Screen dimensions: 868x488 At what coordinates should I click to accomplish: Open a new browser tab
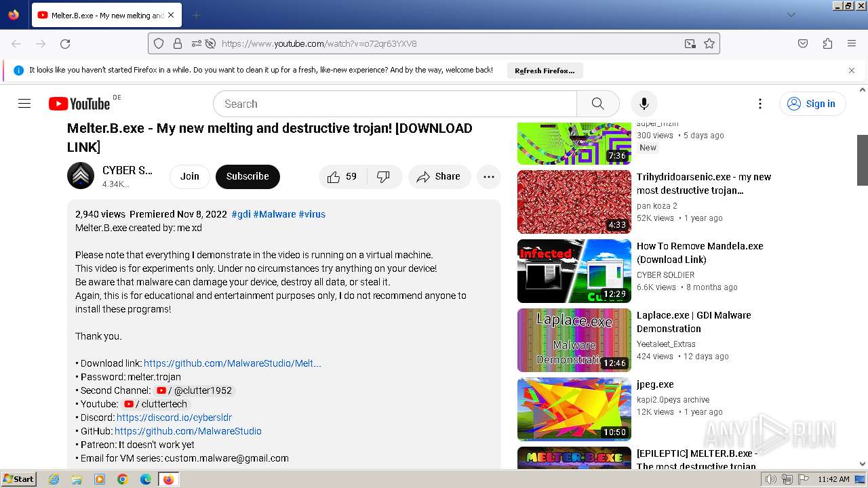pyautogui.click(x=196, y=15)
